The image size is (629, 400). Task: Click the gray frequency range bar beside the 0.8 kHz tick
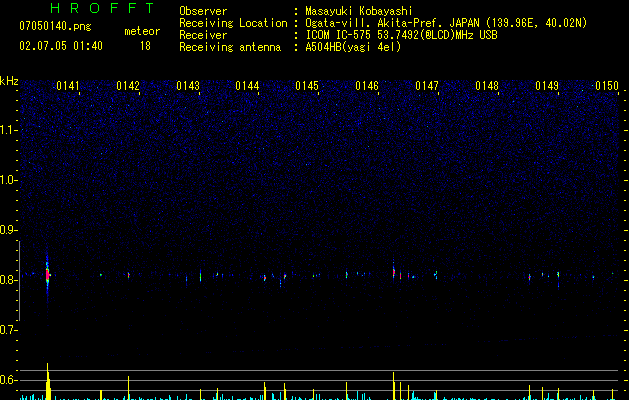click(x=19, y=280)
